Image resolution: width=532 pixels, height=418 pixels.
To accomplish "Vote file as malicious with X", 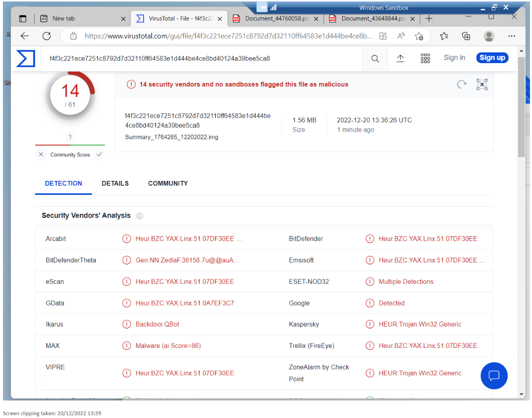I will tap(41, 155).
